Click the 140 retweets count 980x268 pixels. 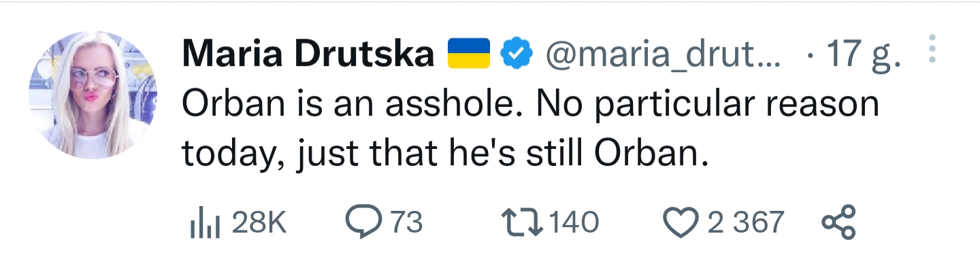click(574, 223)
